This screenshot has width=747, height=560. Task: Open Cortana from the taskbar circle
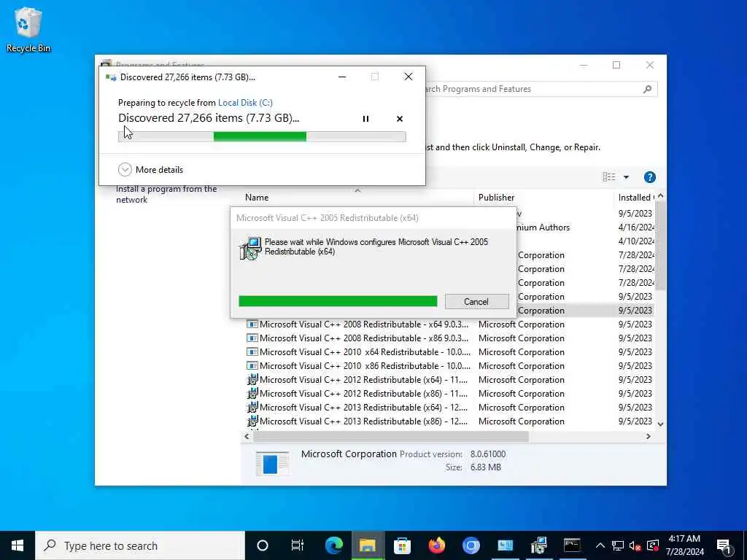pyautogui.click(x=263, y=545)
